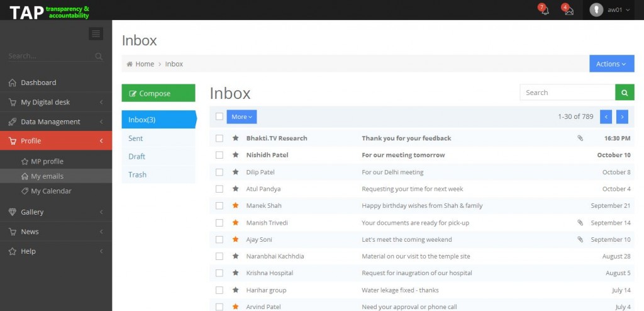Click the Home icon in breadcrumb
Viewport: 644px width, 311px height.
tap(130, 64)
